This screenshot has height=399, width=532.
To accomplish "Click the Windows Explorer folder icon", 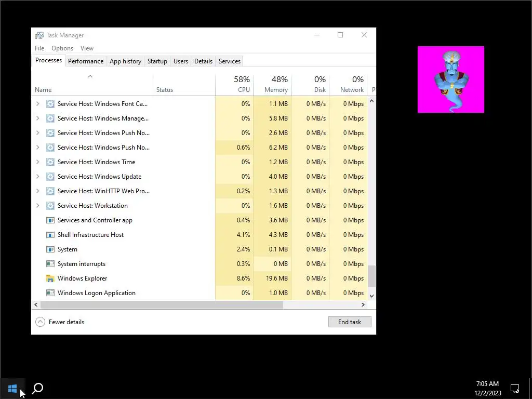I will coord(50,278).
